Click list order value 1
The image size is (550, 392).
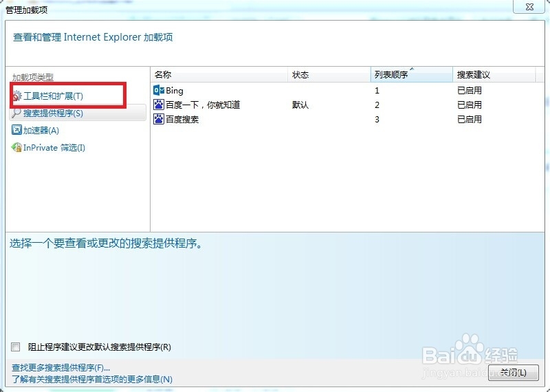click(377, 91)
